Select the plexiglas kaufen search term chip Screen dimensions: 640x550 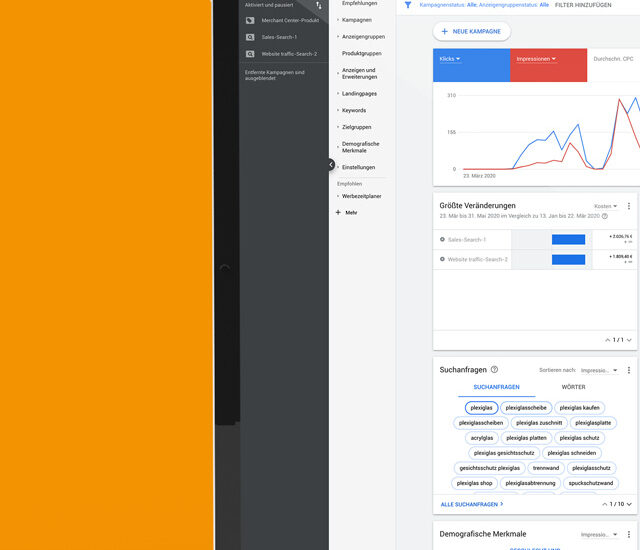580,408
